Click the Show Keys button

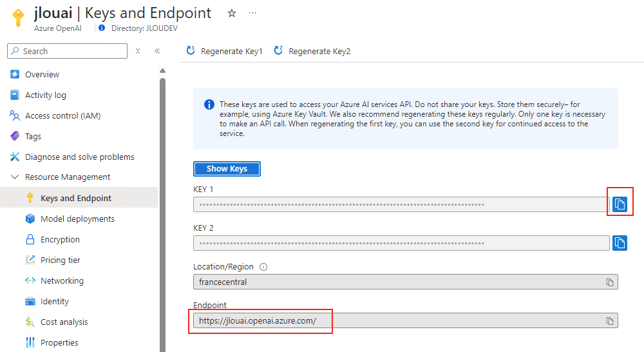coord(227,169)
